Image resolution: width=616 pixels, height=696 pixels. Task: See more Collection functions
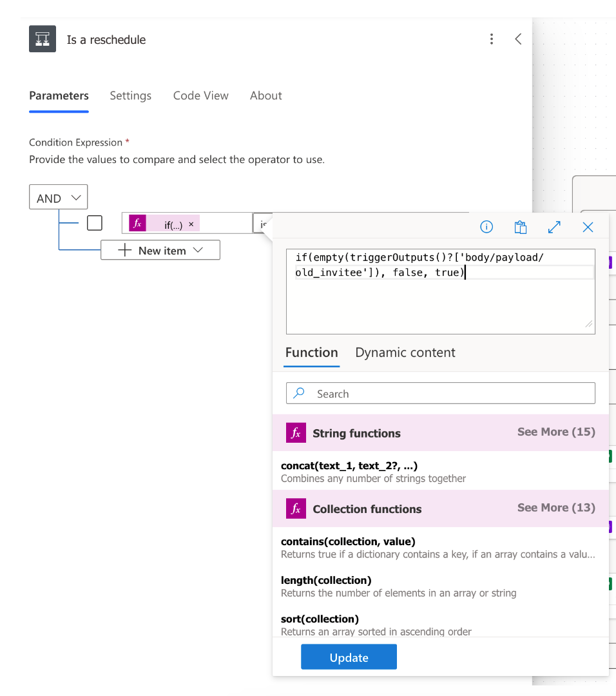point(555,508)
